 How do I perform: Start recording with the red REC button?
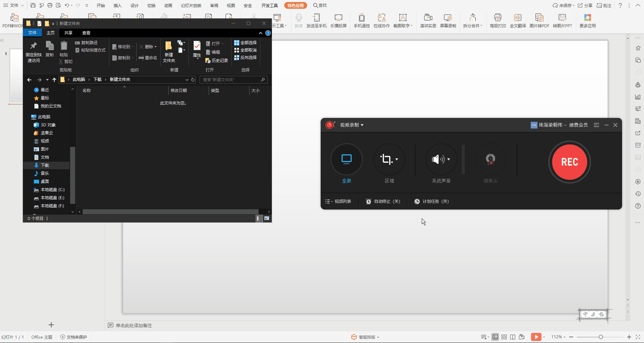569,162
